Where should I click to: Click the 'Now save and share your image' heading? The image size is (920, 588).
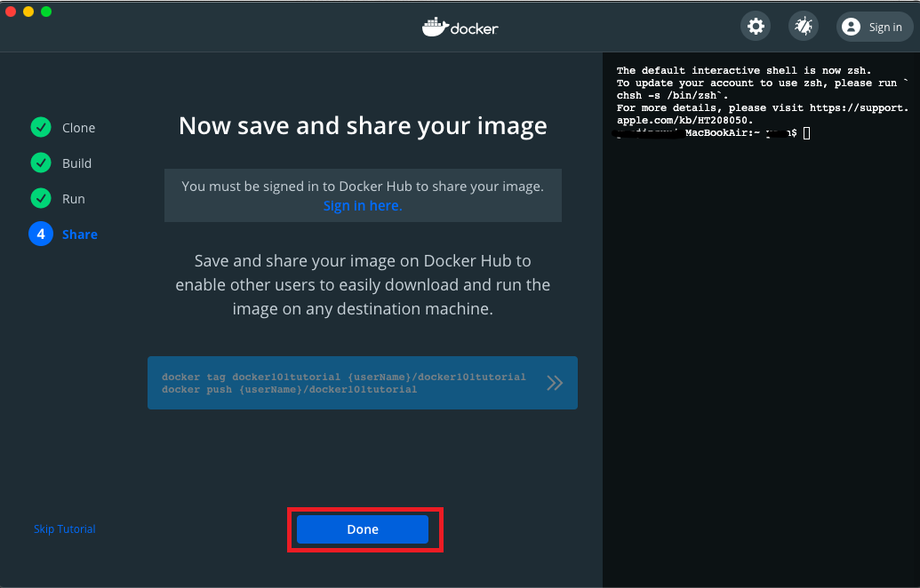point(363,126)
